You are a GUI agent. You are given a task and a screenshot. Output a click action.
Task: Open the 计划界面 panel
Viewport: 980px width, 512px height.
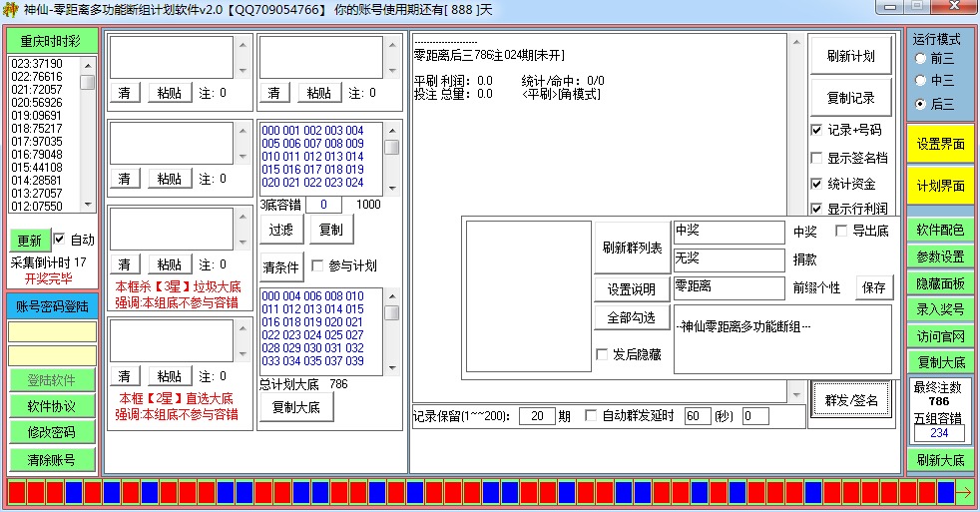(x=940, y=186)
